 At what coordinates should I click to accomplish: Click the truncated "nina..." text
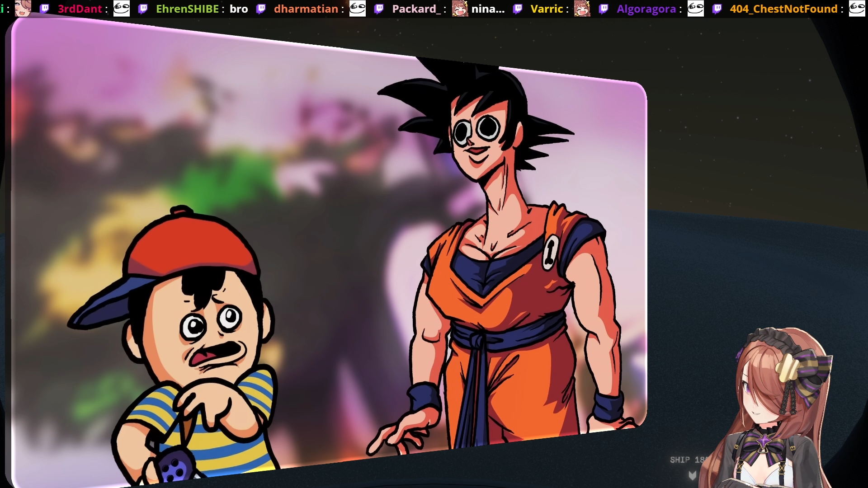[x=488, y=9]
